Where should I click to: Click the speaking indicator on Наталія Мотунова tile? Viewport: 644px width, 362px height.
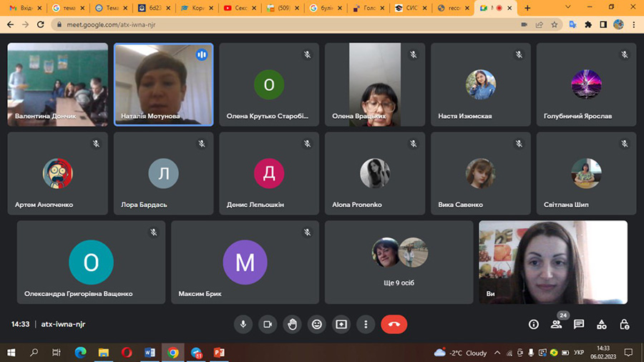(202, 54)
